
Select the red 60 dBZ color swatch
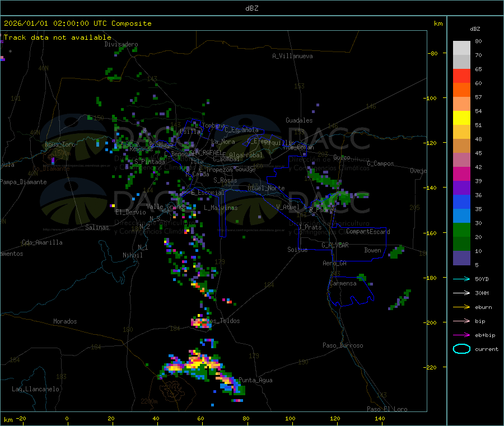(461, 76)
